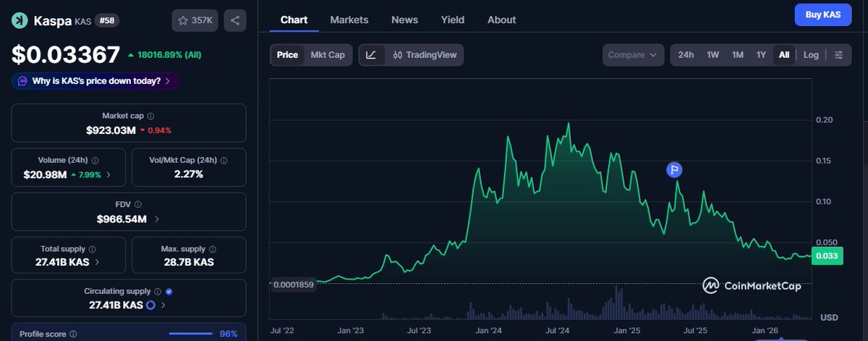Click info icon beside Volume (24h)
This screenshot has width=868, height=341.
pos(95,161)
